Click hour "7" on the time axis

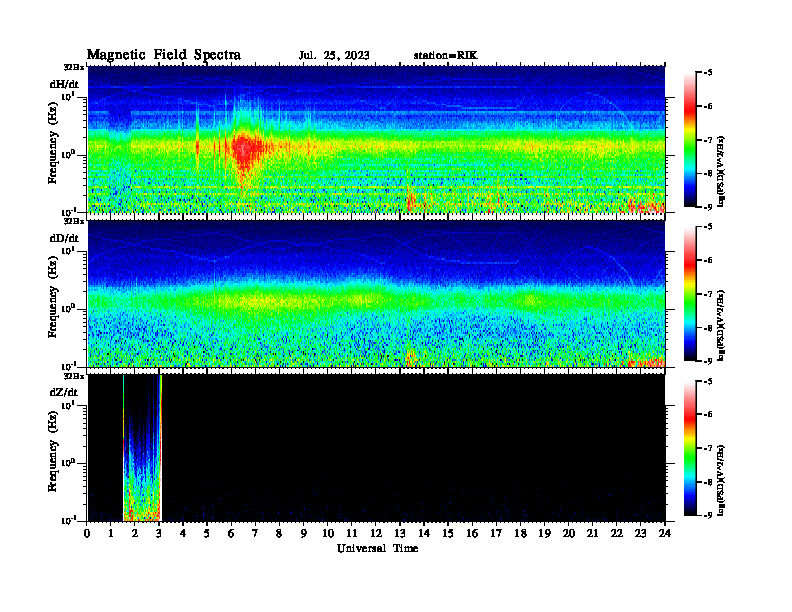(255, 533)
